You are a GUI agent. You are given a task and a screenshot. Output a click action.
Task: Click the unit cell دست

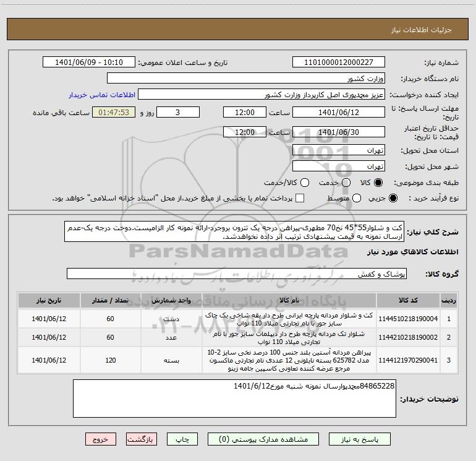[x=171, y=319]
